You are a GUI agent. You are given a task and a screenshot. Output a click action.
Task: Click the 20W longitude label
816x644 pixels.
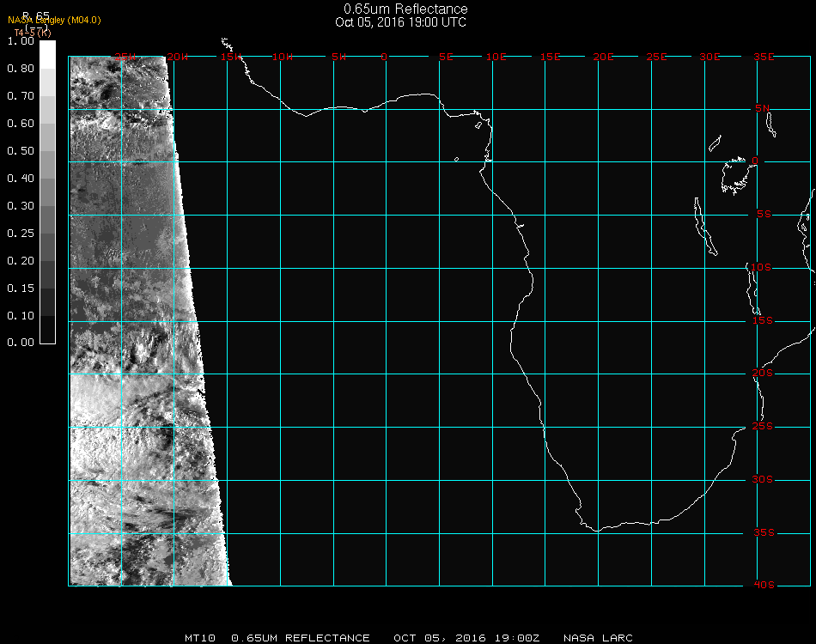pyautogui.click(x=178, y=57)
